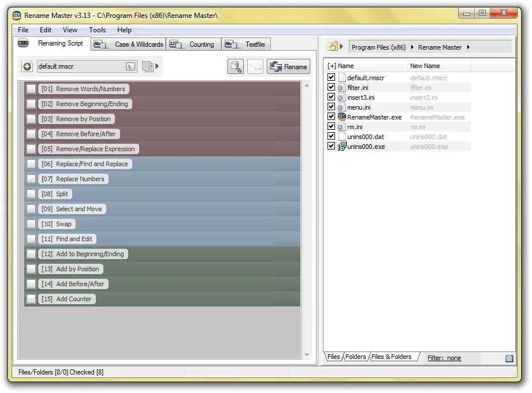Screen dimensions: 532x393
Task: Click the [07] Replace Numbers step
Action: tap(73, 179)
